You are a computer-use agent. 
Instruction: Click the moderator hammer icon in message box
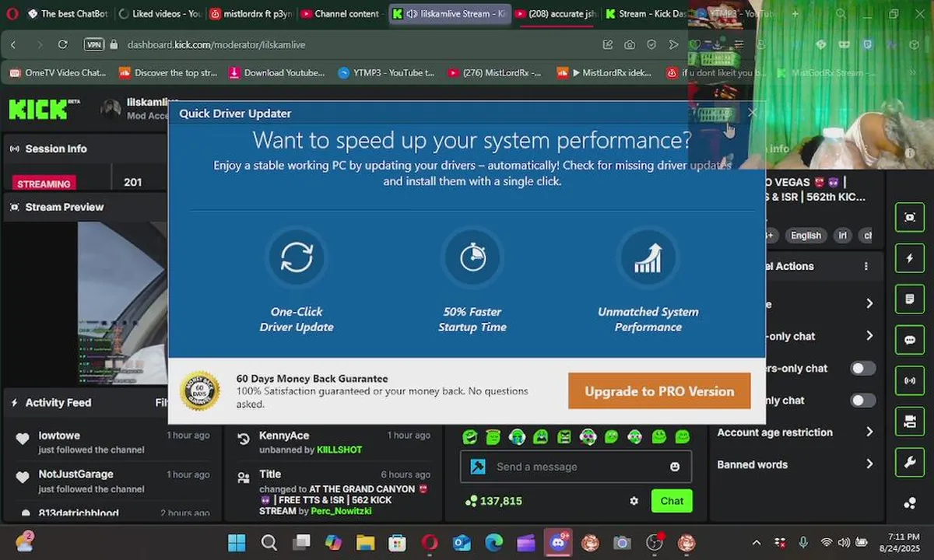click(478, 467)
